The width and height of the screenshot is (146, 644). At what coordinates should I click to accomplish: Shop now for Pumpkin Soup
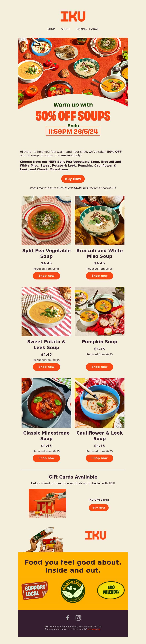coord(100,367)
